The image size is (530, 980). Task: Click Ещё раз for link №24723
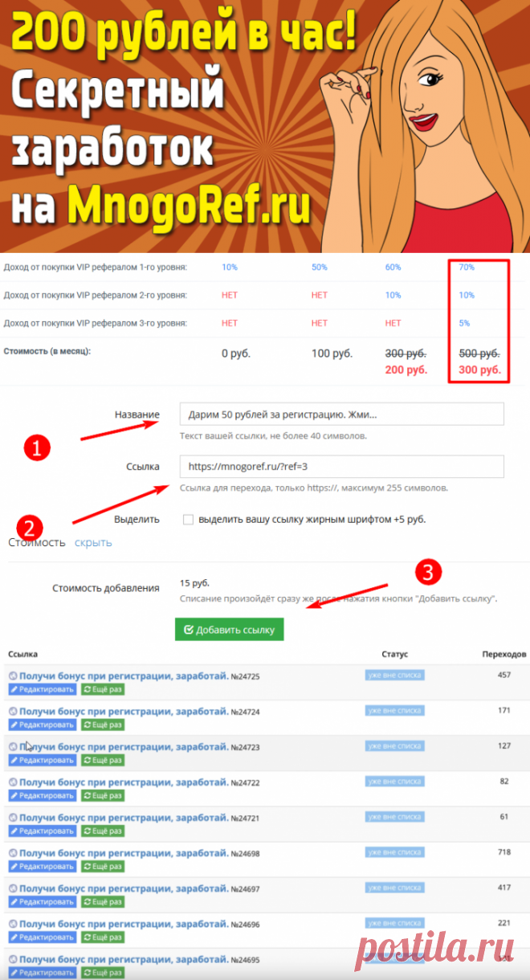102,760
